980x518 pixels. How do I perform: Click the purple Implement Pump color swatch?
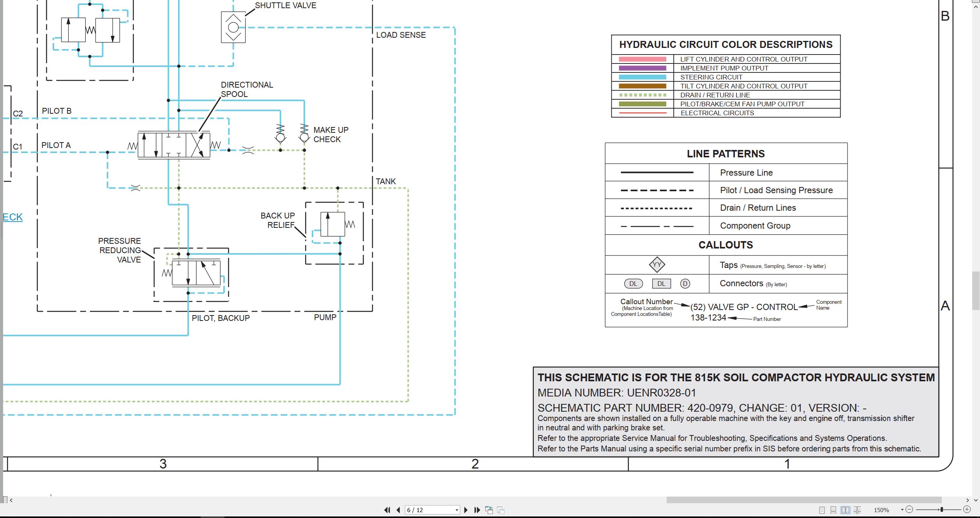[643, 68]
